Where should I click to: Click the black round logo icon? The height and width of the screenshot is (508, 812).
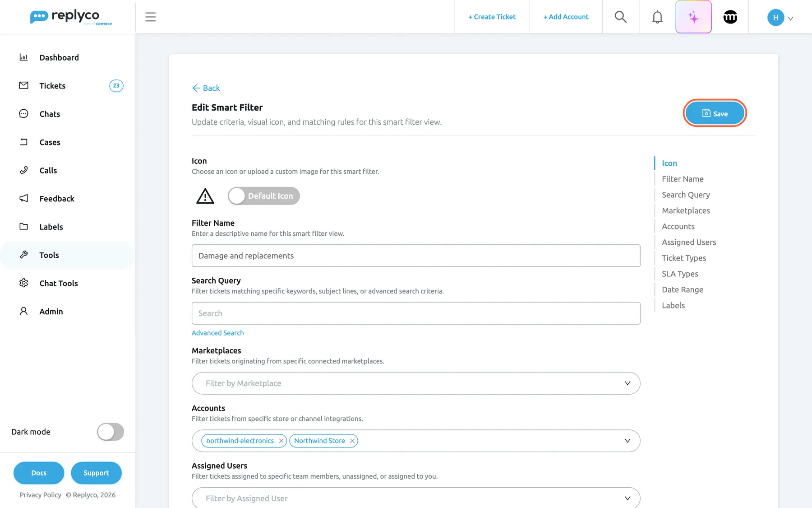coord(730,17)
